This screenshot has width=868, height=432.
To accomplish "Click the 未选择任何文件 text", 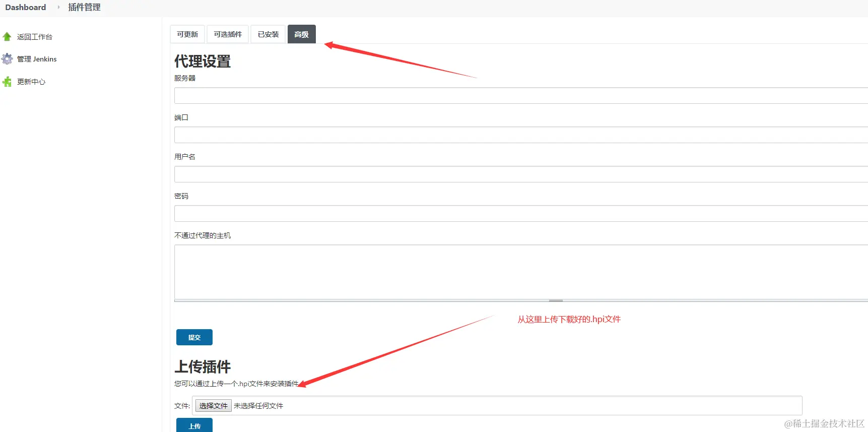I will point(258,406).
